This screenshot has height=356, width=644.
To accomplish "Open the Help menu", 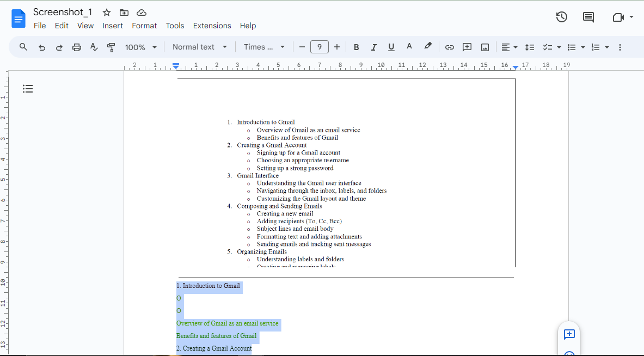I will pyautogui.click(x=248, y=26).
